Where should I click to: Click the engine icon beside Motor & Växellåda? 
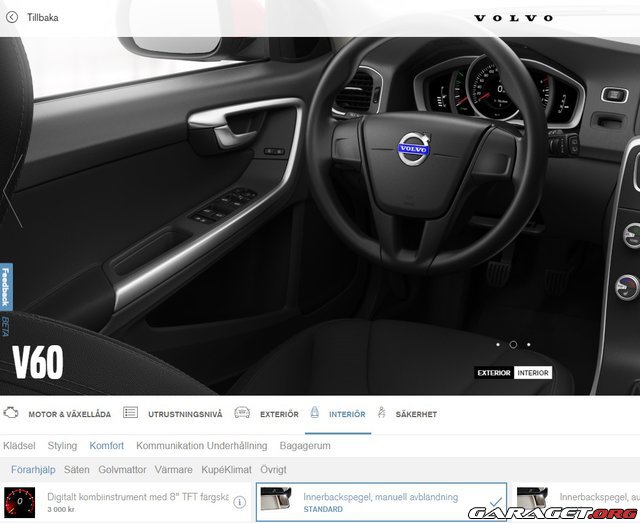(11, 413)
